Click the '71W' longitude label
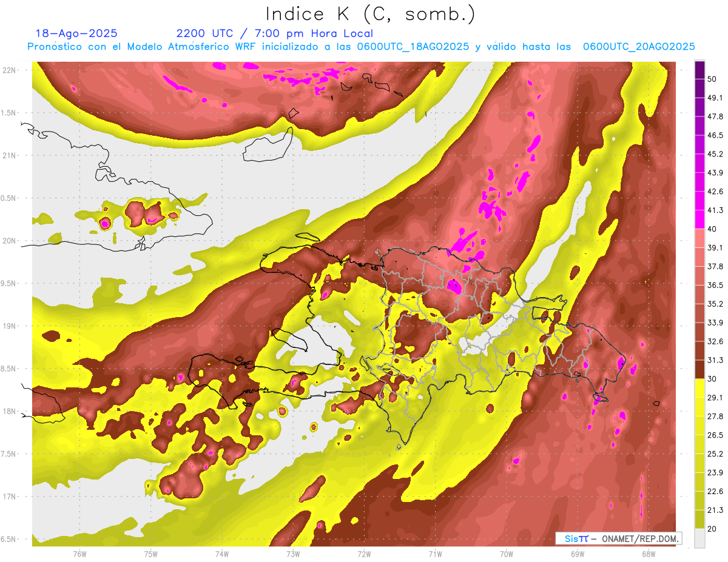 tap(435, 554)
